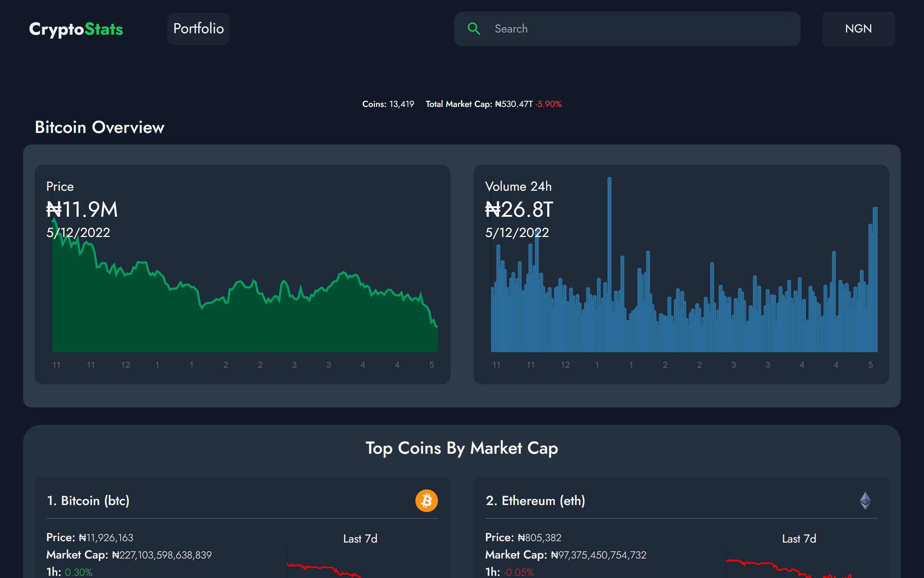This screenshot has width=924, height=578.
Task: Click the CryptoStats logo
Action: point(76,29)
